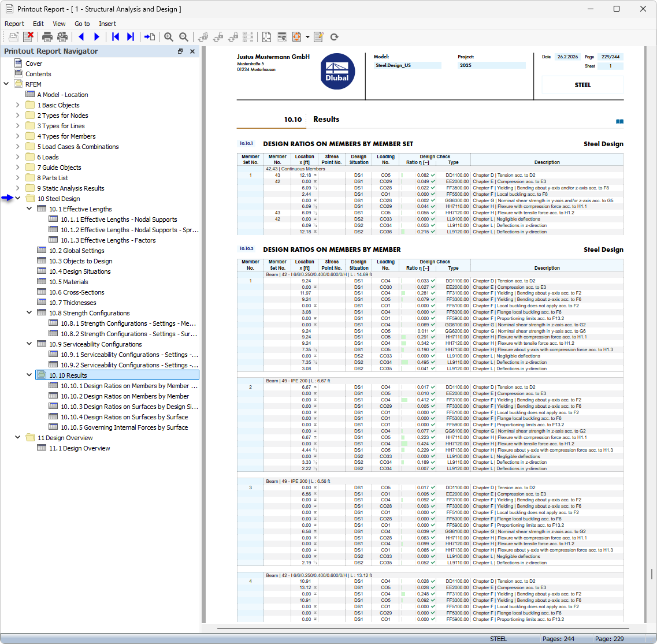Click the refresh report icon
657x644 pixels.
click(x=334, y=37)
